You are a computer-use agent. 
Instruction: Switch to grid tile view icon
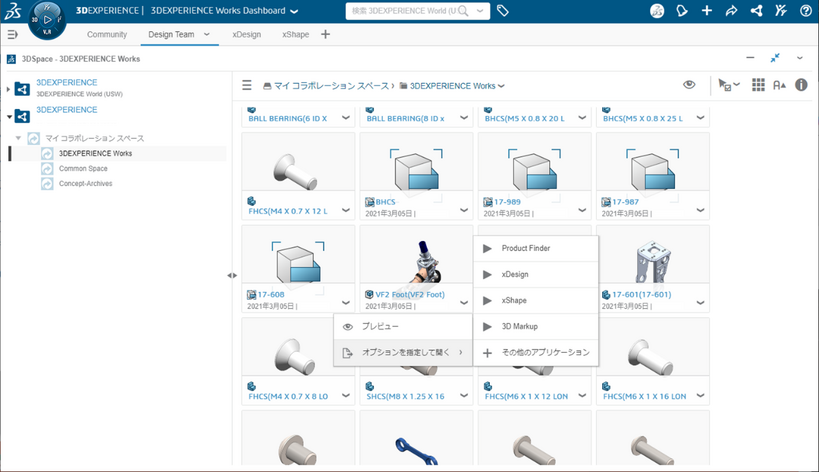[x=758, y=86]
